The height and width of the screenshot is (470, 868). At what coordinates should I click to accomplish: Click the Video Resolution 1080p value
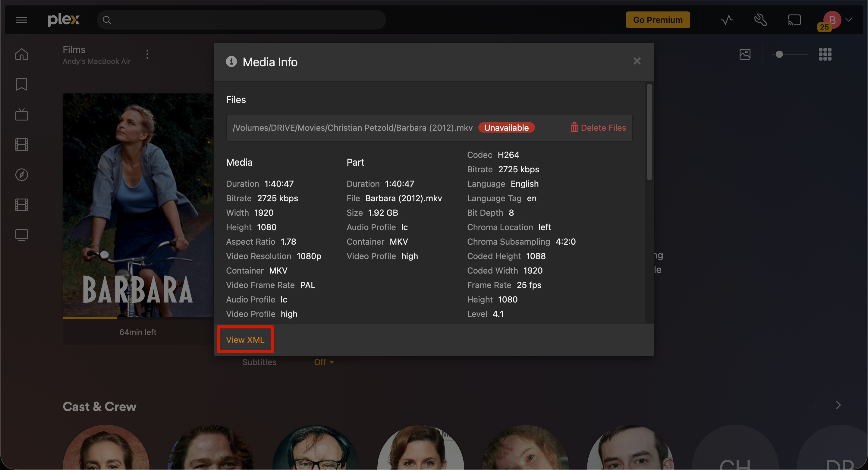[309, 256]
